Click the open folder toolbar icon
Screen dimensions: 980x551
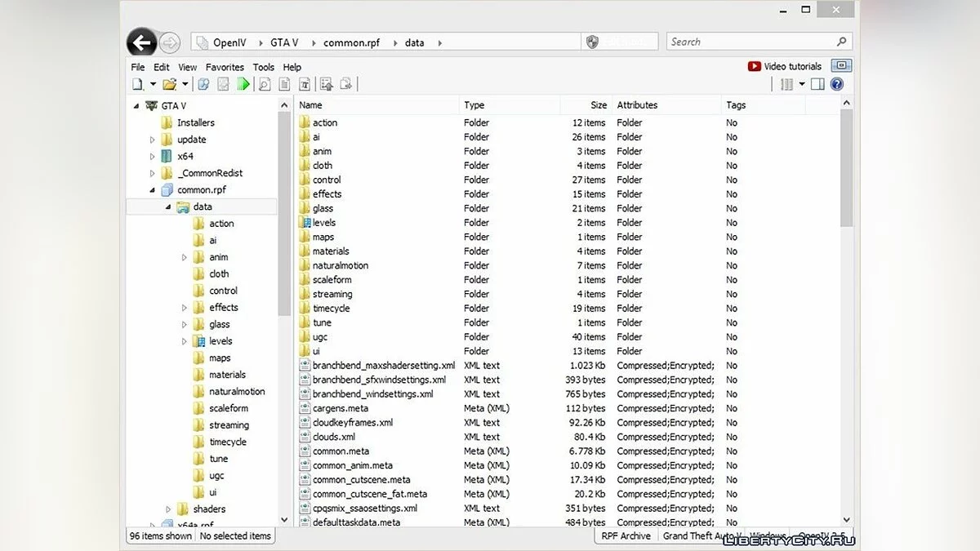pyautogui.click(x=169, y=84)
